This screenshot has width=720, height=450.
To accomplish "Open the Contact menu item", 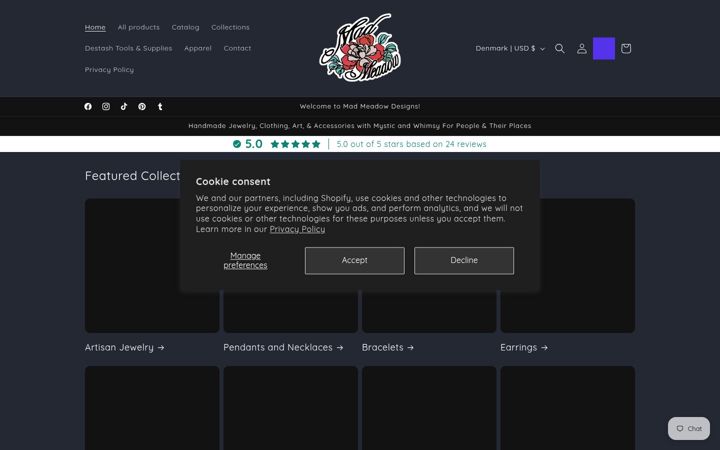I will pos(237,48).
